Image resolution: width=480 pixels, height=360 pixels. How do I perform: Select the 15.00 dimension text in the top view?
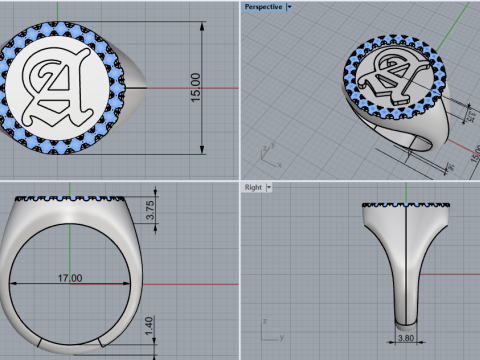(x=196, y=88)
